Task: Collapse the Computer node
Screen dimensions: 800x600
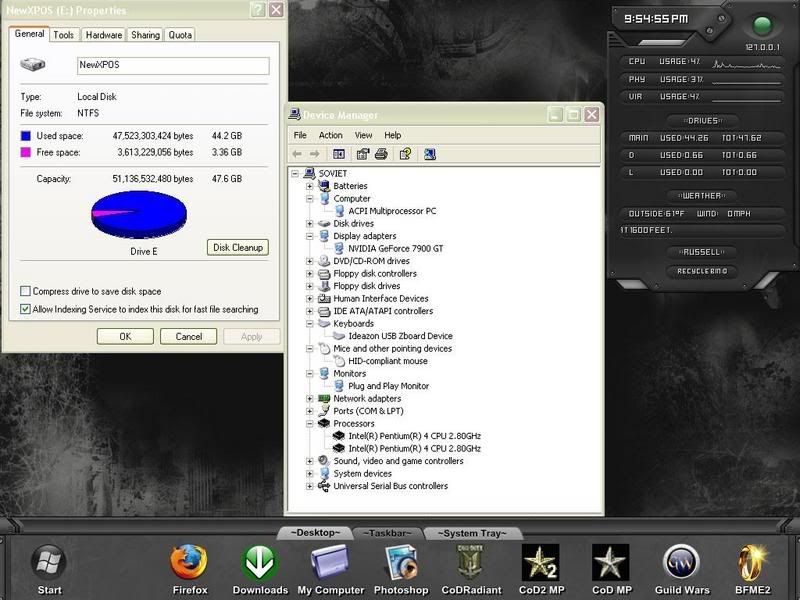Action: (310, 198)
